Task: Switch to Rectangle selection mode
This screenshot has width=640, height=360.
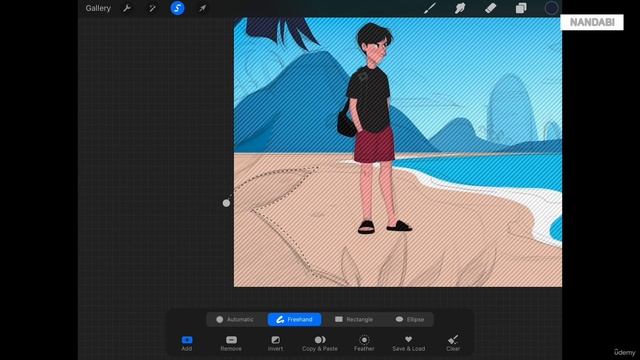Action: pos(354,320)
